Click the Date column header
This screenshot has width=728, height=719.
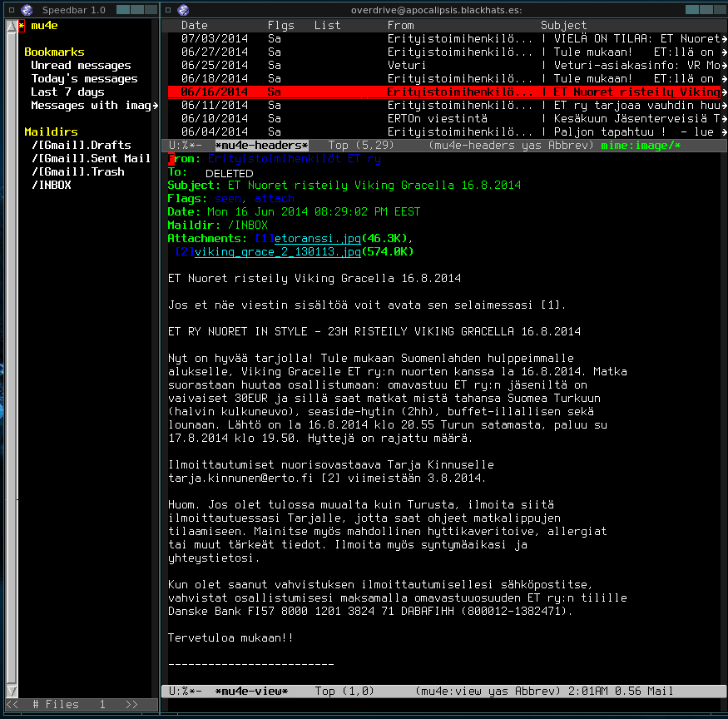point(195,26)
